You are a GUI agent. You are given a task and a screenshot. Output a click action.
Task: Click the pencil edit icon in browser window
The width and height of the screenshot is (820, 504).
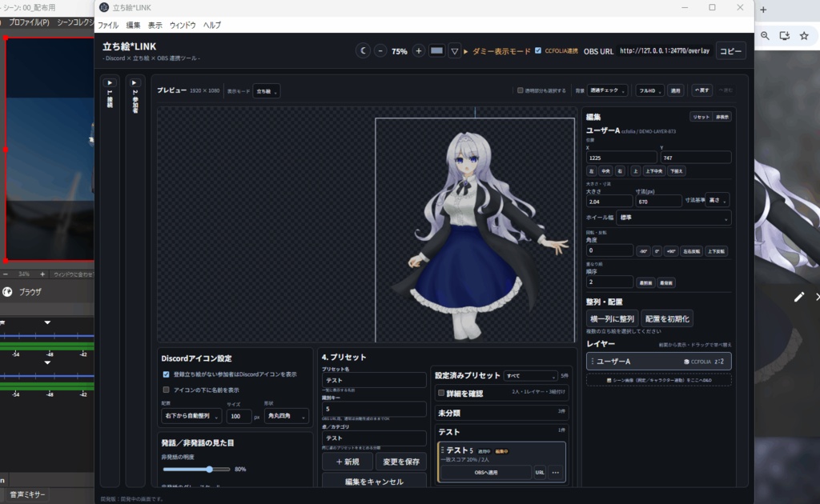coord(799,297)
